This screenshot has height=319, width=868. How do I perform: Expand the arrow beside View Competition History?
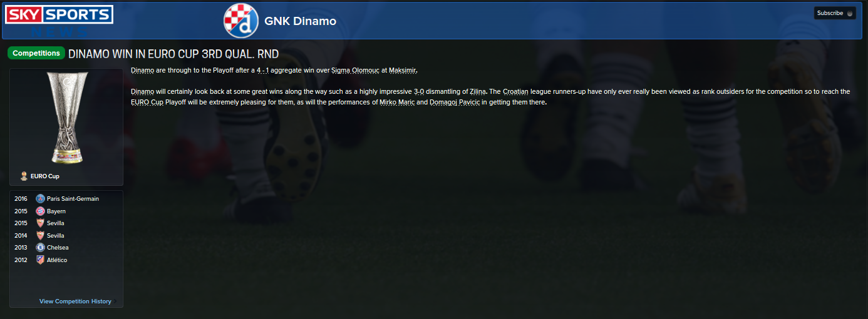tap(115, 301)
